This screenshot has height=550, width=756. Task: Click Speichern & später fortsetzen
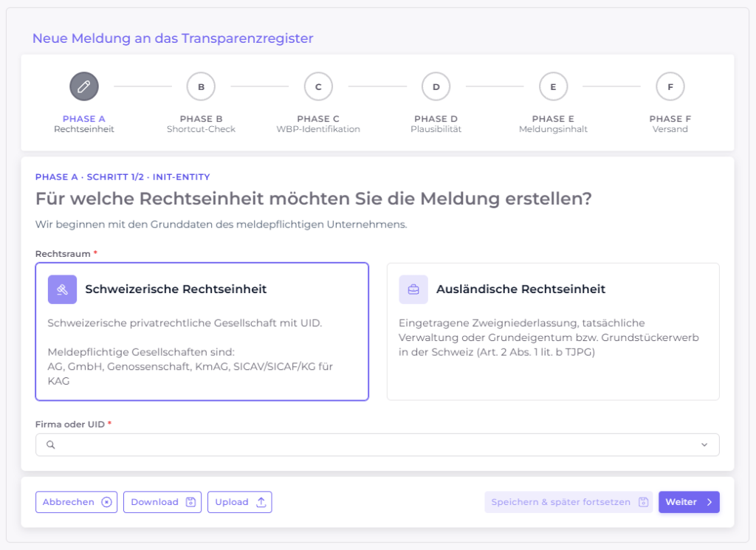pos(569,502)
